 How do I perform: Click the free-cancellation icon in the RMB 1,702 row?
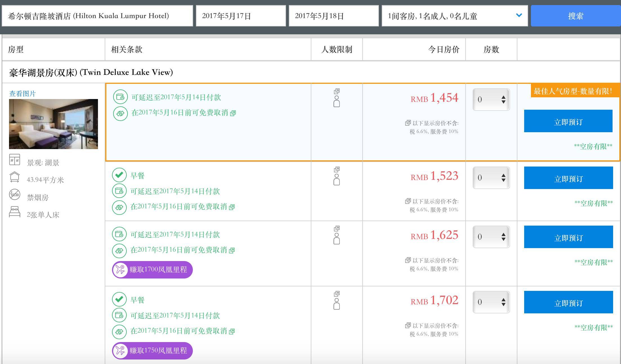pyautogui.click(x=119, y=332)
